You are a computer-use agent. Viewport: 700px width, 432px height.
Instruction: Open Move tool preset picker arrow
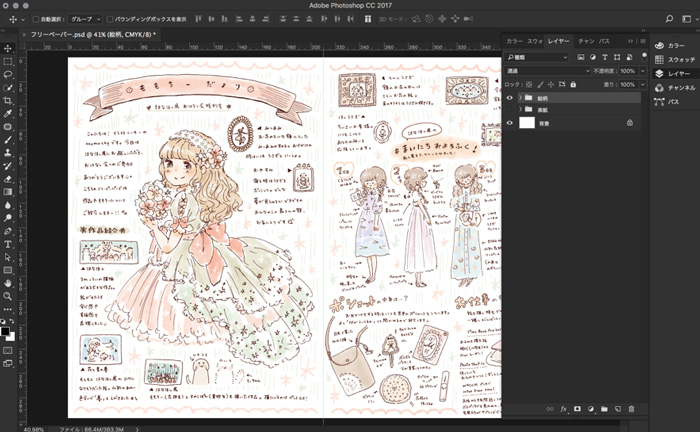[23, 20]
